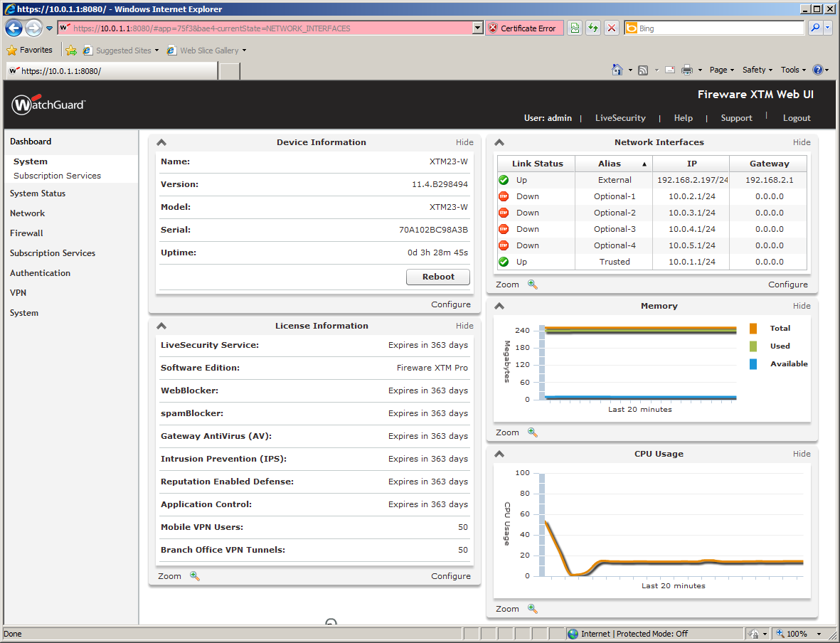
Task: Click the red stop icon for Optional-1
Action: click(x=504, y=196)
